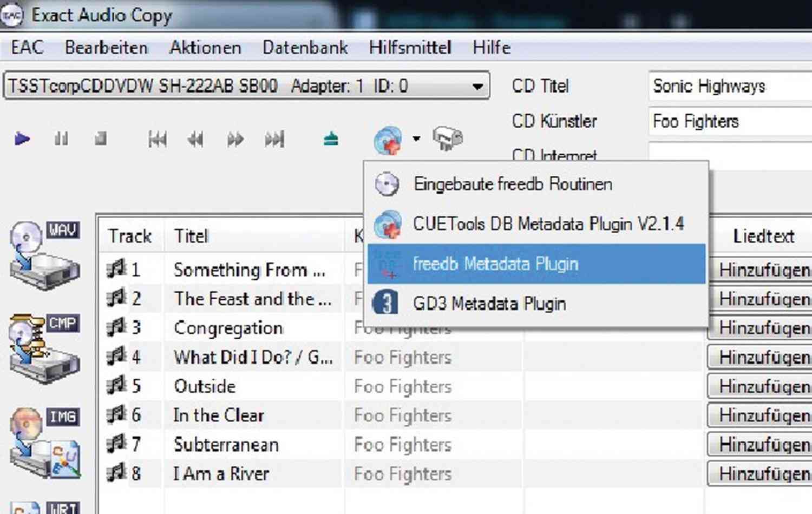Fast forward the current track
The image size is (812, 514).
[x=235, y=140]
